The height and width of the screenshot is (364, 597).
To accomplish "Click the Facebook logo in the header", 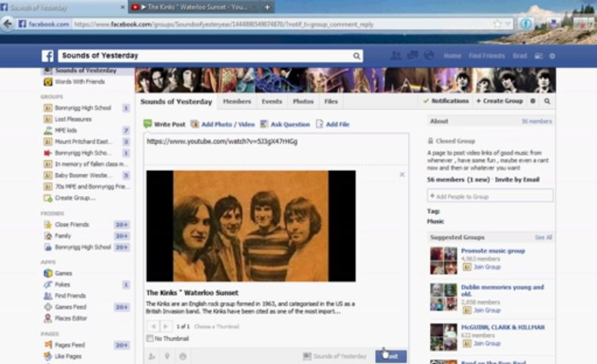I will (48, 56).
